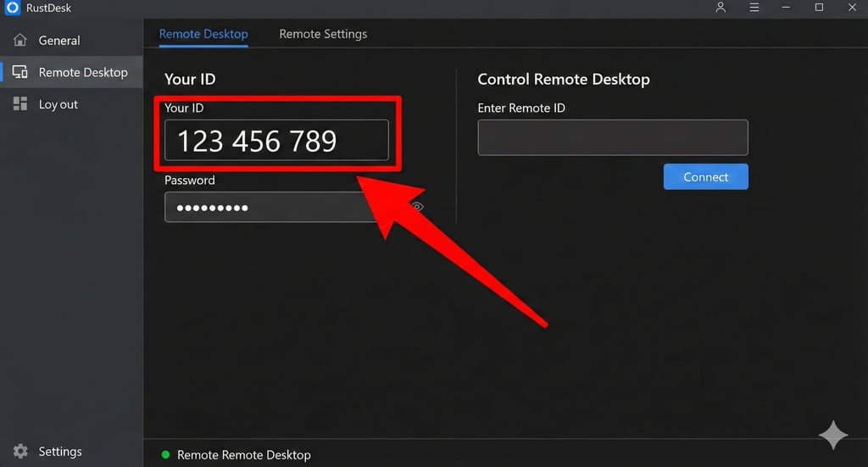Image resolution: width=868 pixels, height=467 pixels.
Task: Open Settings in the sidebar
Action: click(71, 452)
